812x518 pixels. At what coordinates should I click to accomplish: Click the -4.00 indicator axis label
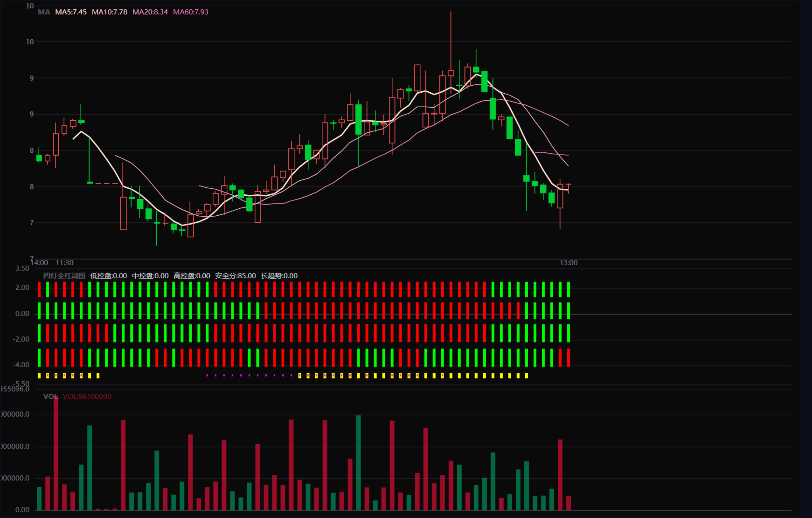(21, 365)
